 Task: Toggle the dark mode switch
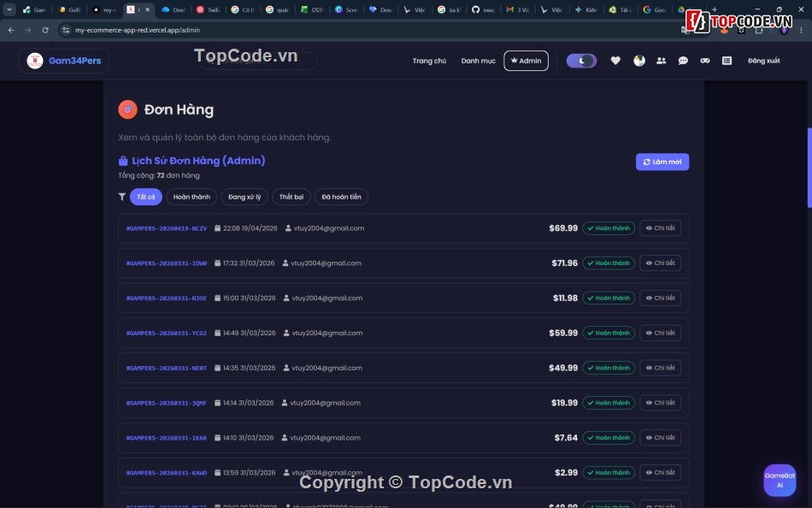pyautogui.click(x=581, y=61)
